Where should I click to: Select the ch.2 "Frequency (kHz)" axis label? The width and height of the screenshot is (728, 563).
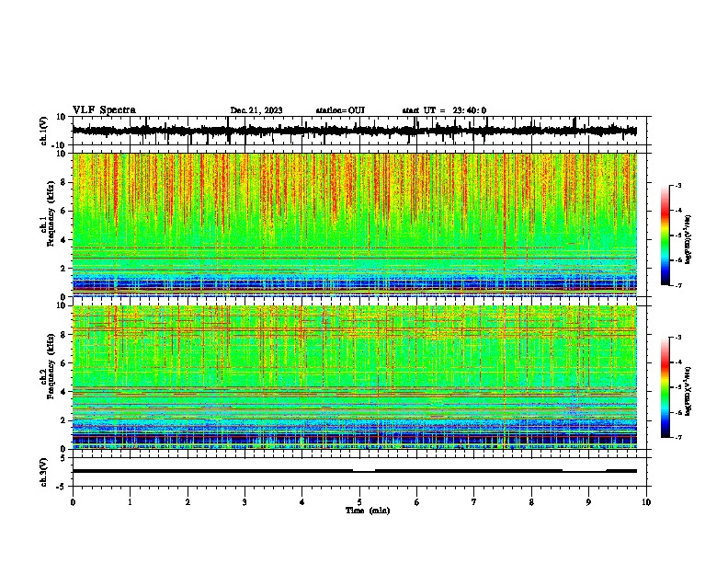(51, 366)
